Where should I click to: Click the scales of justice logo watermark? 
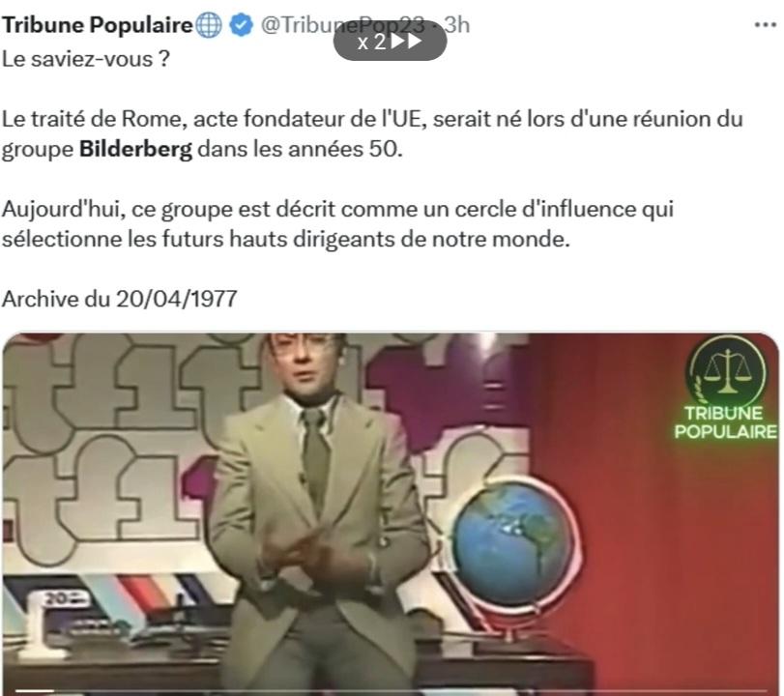pyautogui.click(x=728, y=371)
